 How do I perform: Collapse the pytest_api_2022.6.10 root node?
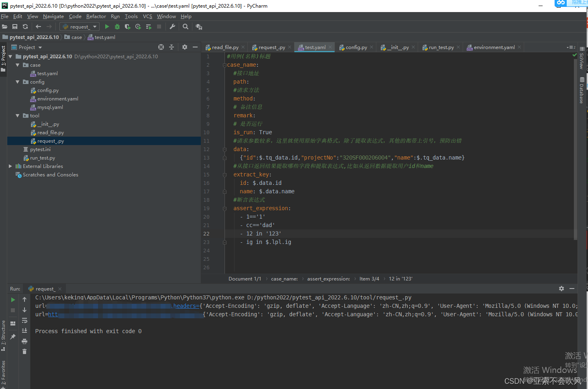tap(10, 57)
